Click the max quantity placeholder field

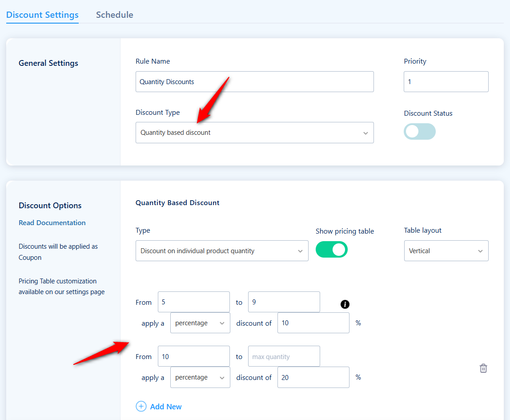pyautogui.click(x=284, y=356)
